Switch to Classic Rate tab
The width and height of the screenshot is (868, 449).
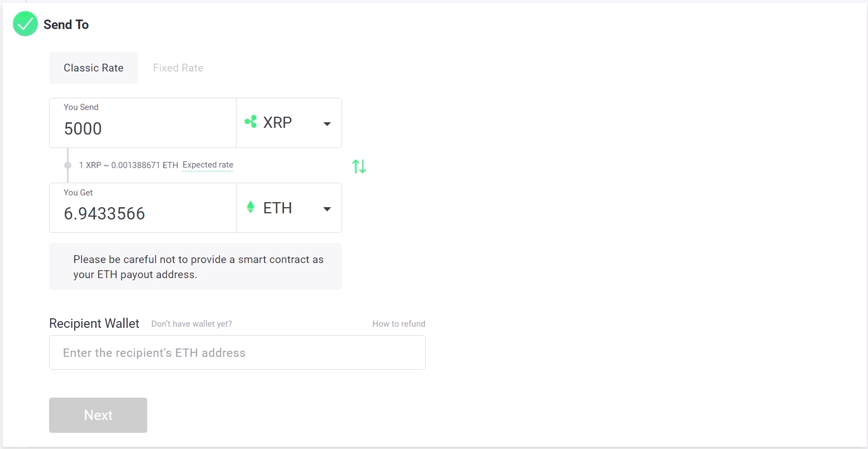94,68
